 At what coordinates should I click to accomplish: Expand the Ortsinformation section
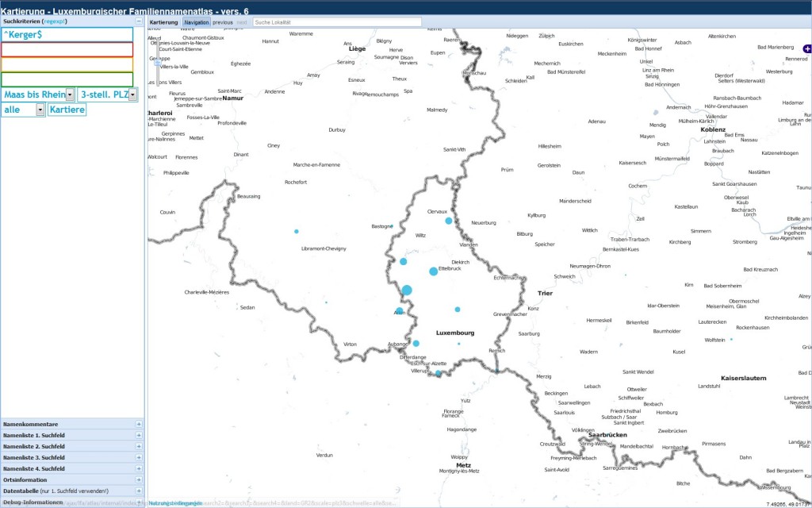click(139, 480)
